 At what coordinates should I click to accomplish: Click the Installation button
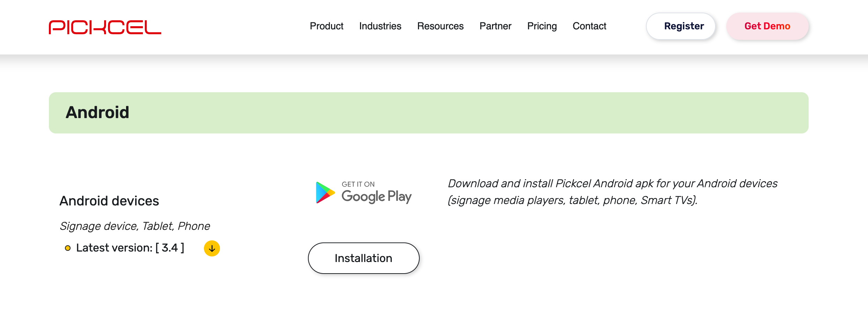coord(363,258)
